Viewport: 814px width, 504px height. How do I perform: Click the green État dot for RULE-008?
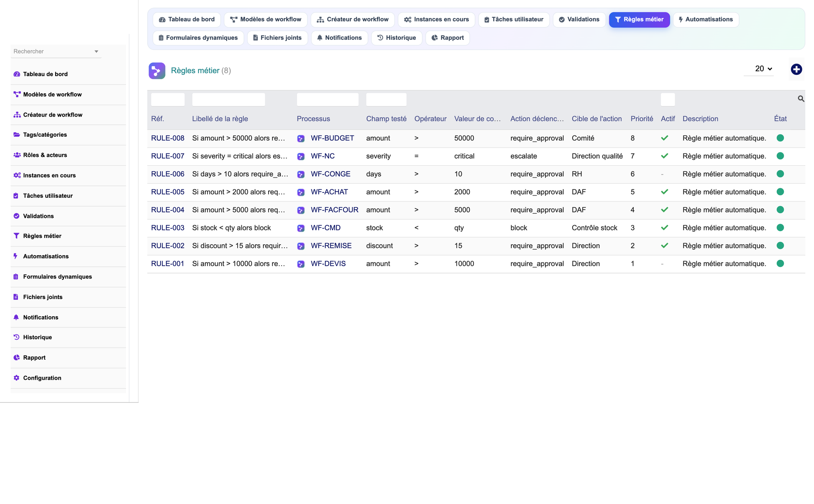point(780,138)
